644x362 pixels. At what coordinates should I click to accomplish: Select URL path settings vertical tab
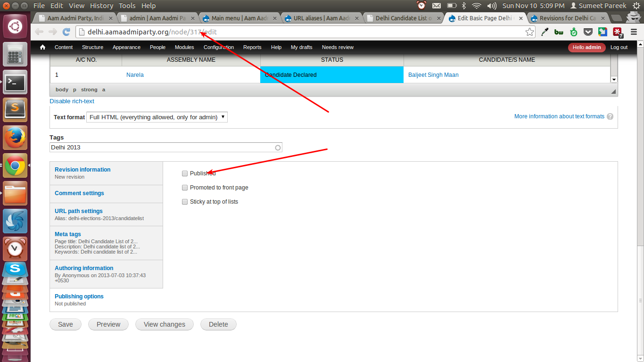[106, 214]
